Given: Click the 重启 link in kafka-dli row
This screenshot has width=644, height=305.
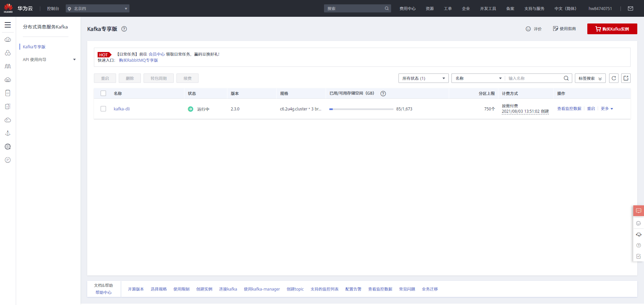Looking at the screenshot, I should (x=591, y=109).
